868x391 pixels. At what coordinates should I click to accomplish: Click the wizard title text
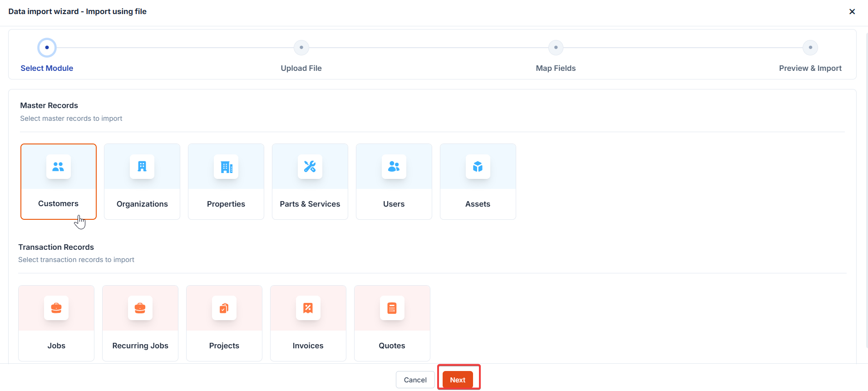point(78,11)
